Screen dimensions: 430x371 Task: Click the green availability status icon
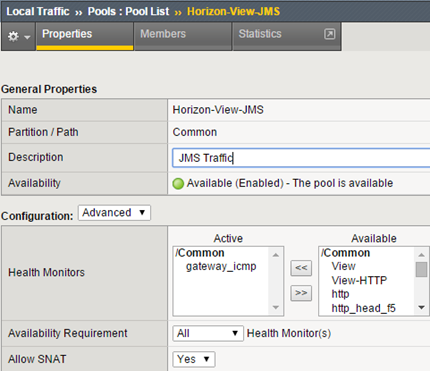tap(178, 183)
